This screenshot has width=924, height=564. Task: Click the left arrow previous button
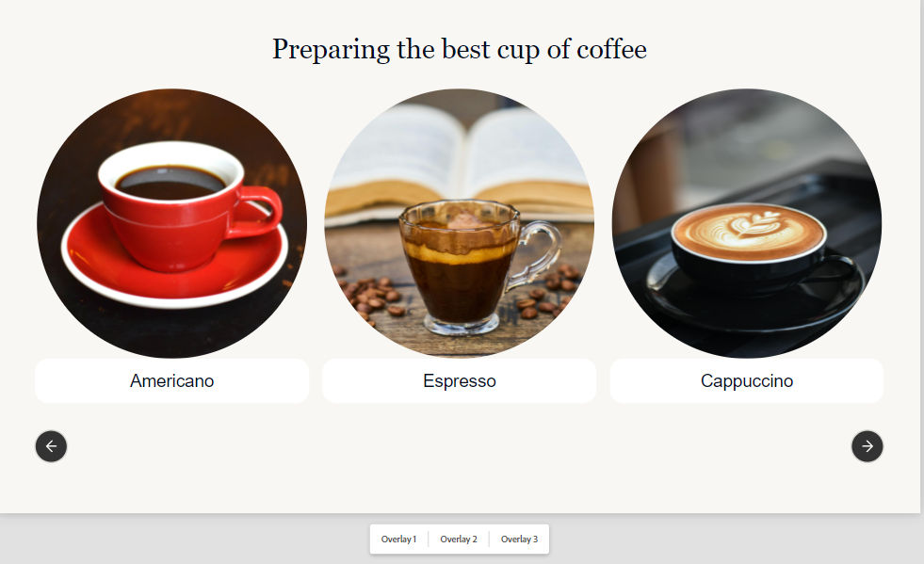(51, 446)
